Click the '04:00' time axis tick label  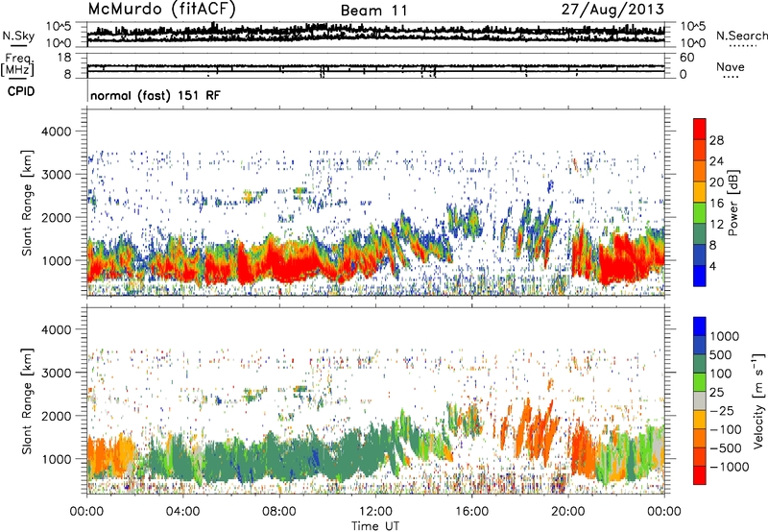pos(182,512)
